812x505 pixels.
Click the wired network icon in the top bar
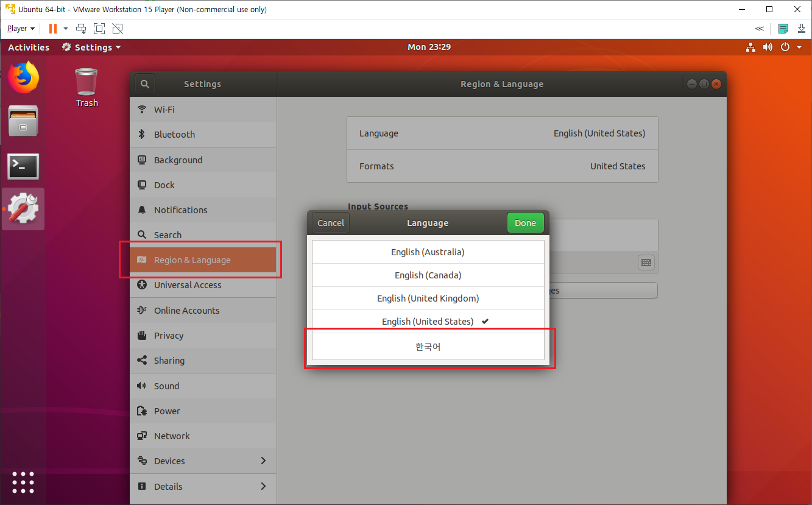(x=750, y=47)
